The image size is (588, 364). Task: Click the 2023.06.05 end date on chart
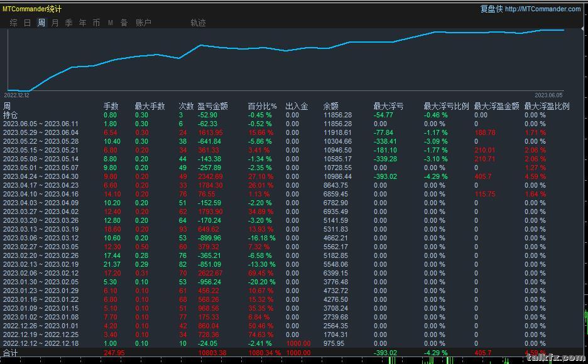(548, 95)
